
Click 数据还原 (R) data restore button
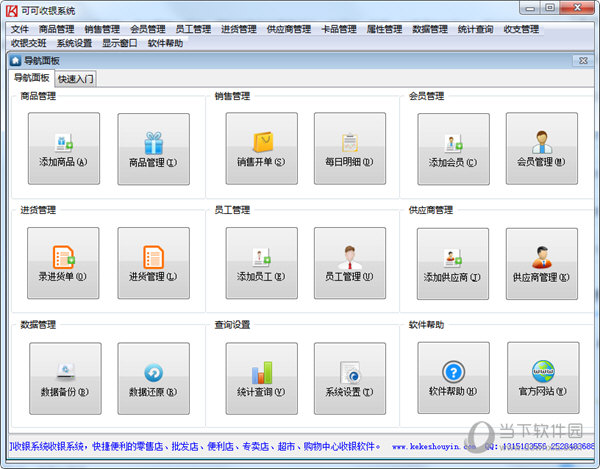[x=153, y=378]
